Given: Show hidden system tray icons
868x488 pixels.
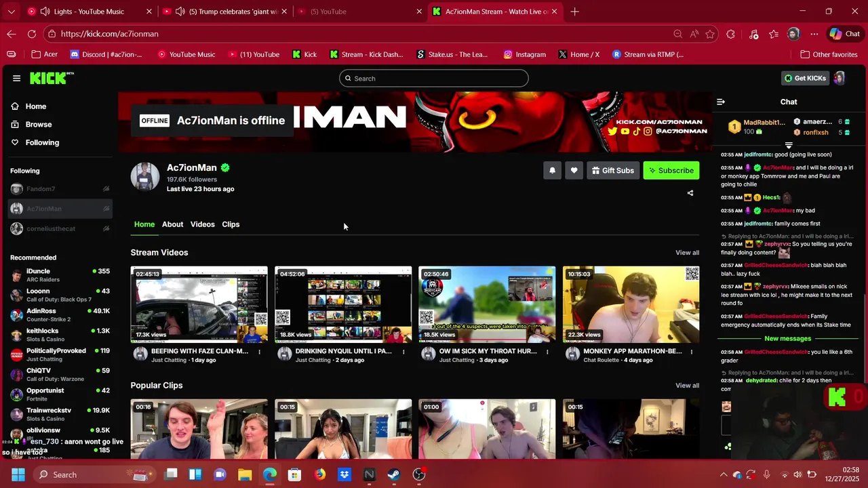Looking at the screenshot, I should click(724, 474).
